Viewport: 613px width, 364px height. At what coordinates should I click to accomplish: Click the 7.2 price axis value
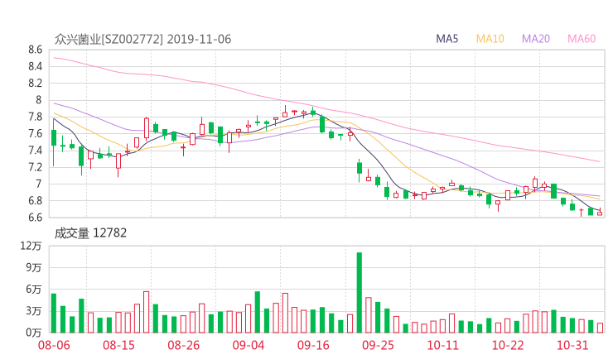(x=35, y=167)
